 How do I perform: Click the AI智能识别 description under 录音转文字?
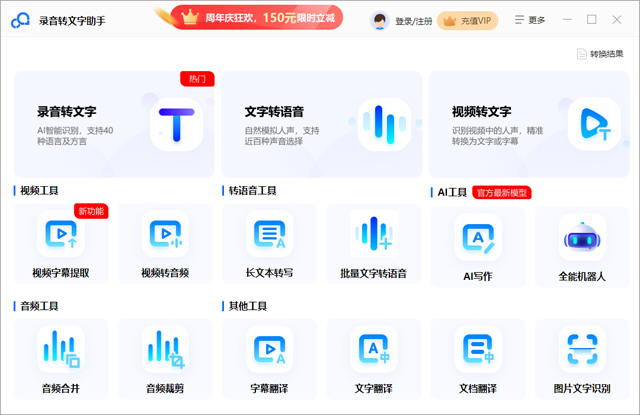pos(75,136)
